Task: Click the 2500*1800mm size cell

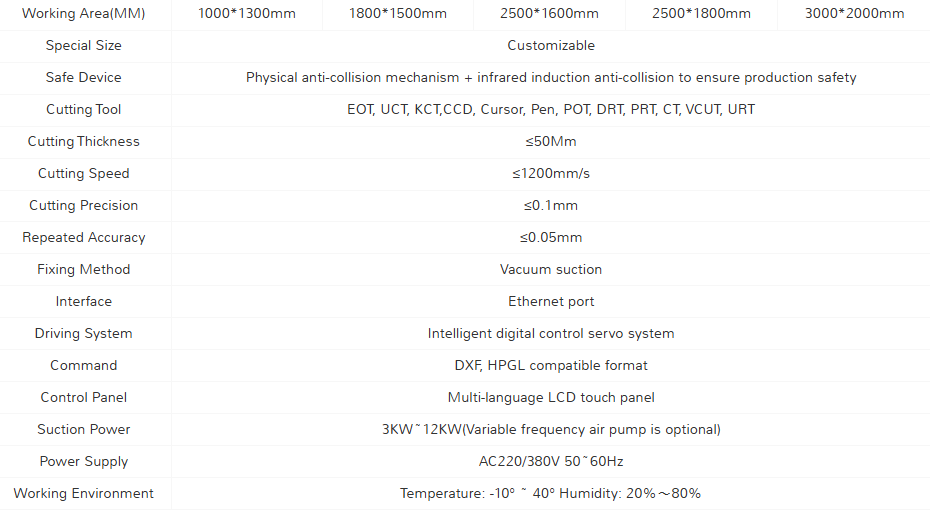Action: [701, 13]
